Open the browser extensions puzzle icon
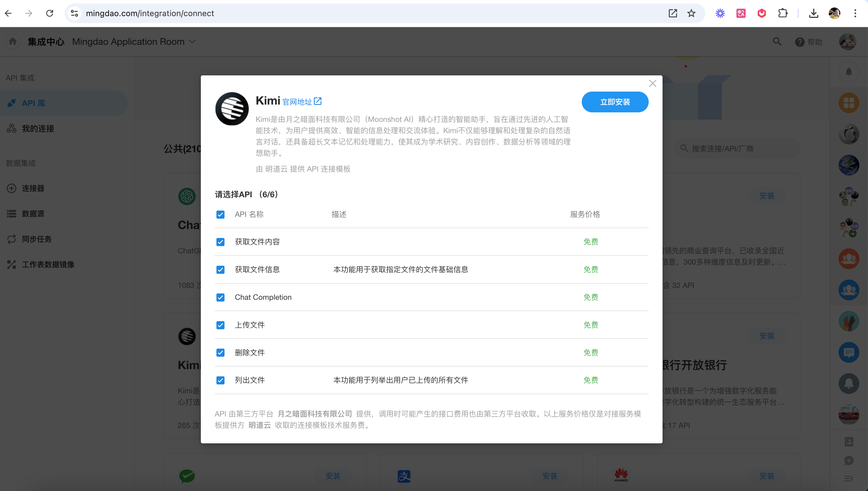 782,13
